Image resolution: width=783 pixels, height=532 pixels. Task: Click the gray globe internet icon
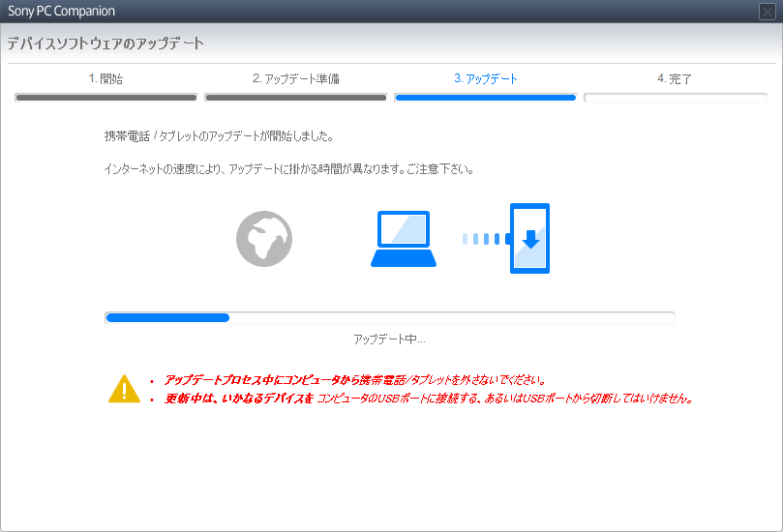point(264,239)
